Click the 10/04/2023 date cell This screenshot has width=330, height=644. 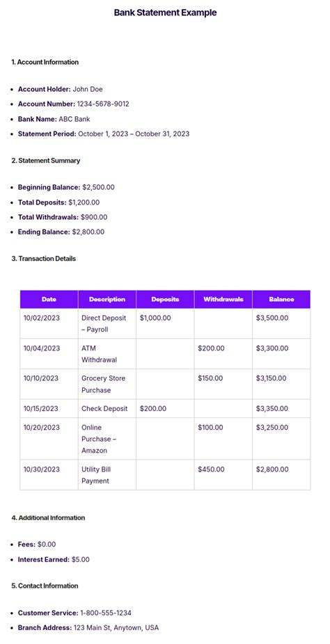[x=49, y=354]
